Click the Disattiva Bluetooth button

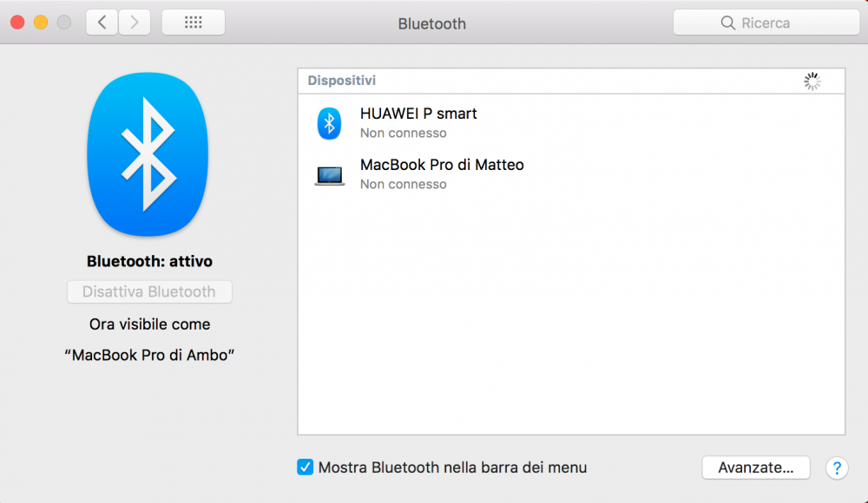pyautogui.click(x=149, y=291)
